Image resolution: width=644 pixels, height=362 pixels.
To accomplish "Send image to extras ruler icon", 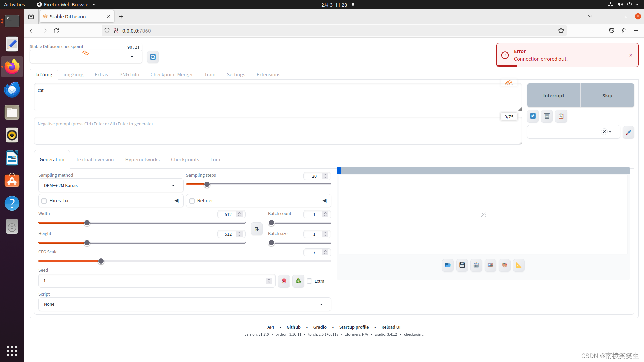I will click(519, 265).
